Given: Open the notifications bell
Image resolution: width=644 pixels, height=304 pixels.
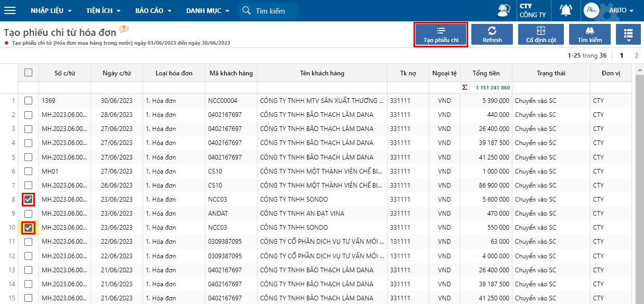Looking at the screenshot, I should coord(565,10).
